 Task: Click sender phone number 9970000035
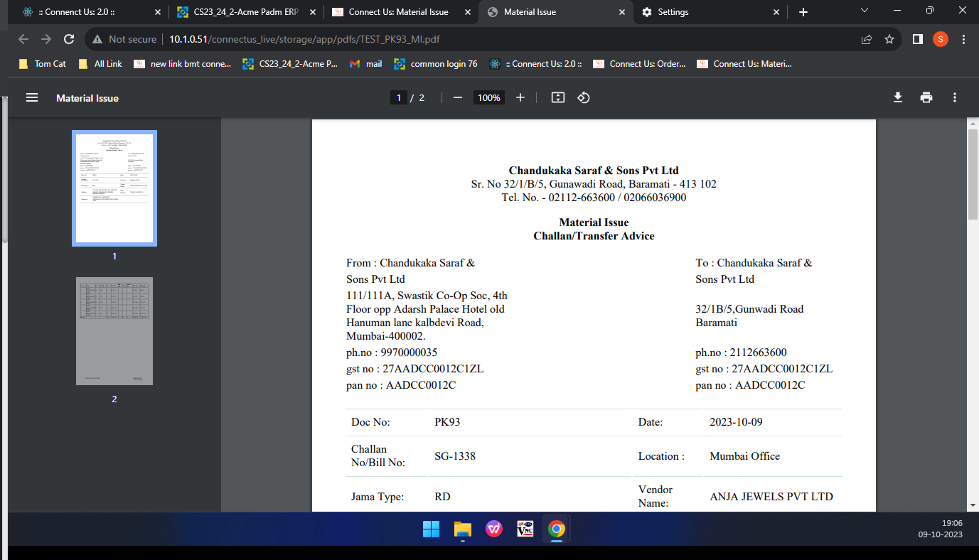click(x=409, y=352)
